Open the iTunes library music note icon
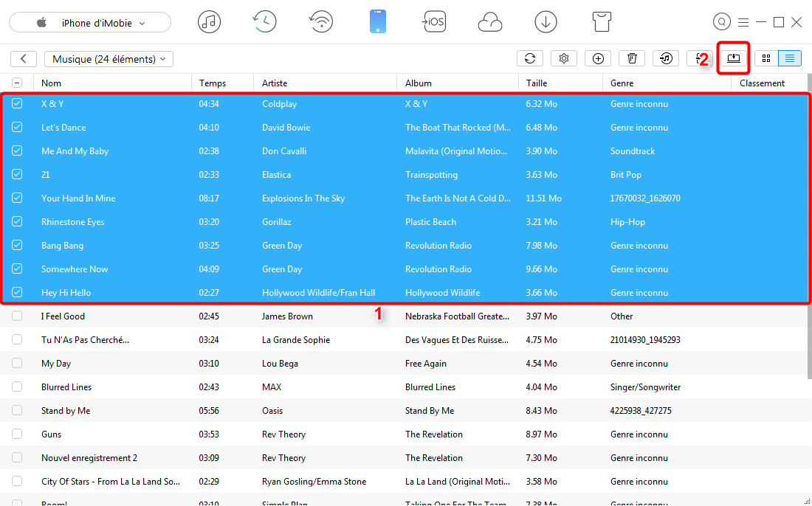Viewport: 812px width, 506px height. [209, 22]
